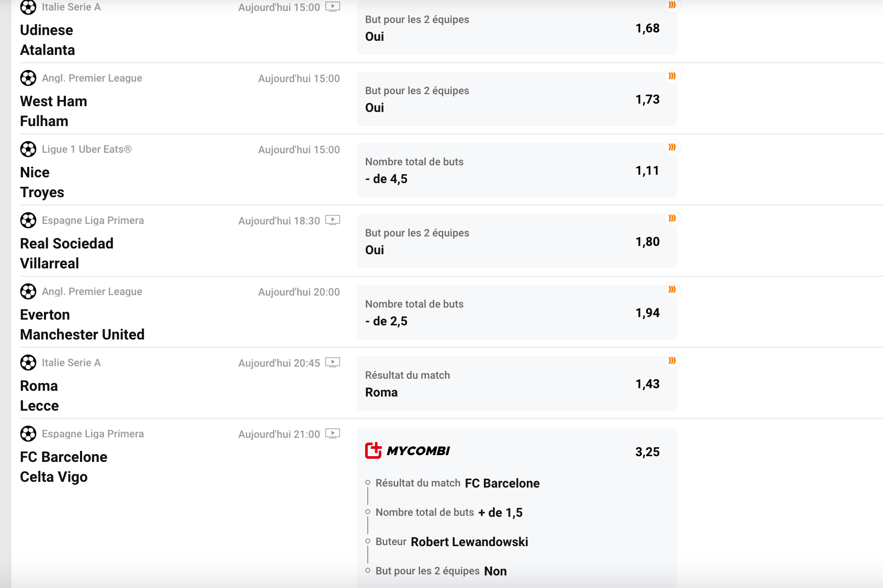Click the orange boost icon on West Ham odds
This screenshot has width=883, height=588.
672,76
